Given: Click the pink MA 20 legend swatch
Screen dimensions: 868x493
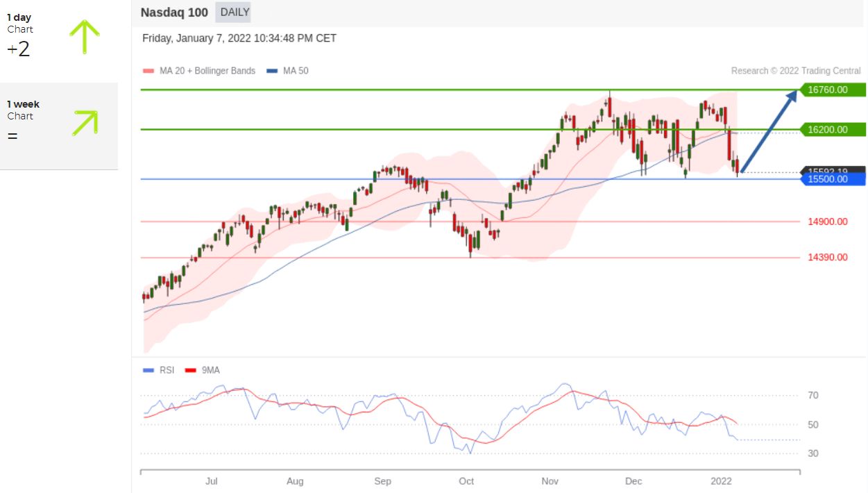Looking at the screenshot, I should [x=147, y=71].
